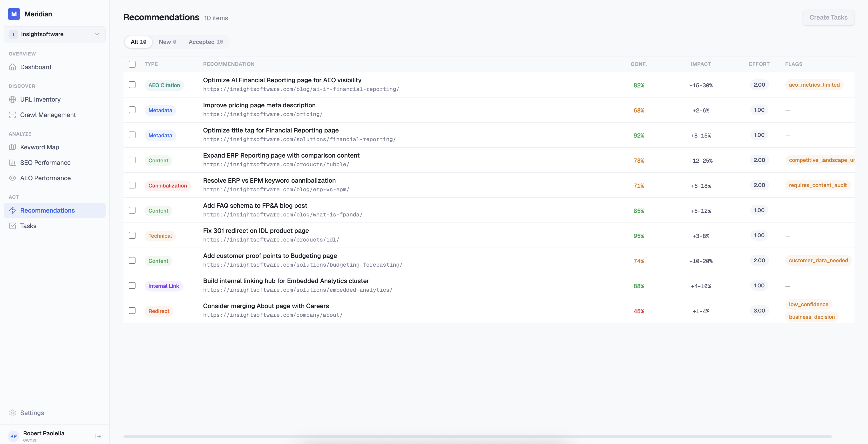This screenshot has height=444, width=868.
Task: Switch to the All 10 tab
Action: coord(138,42)
